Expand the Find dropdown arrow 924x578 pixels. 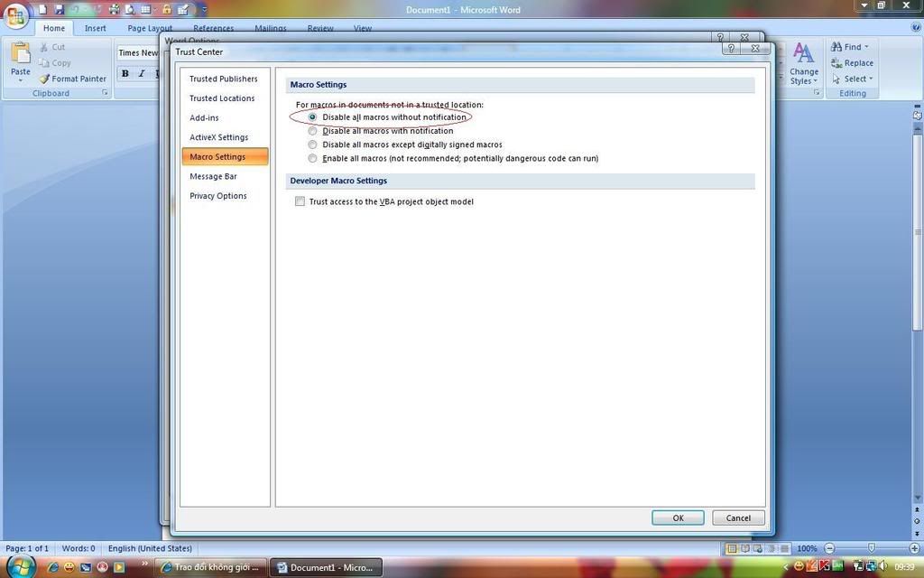[866, 47]
